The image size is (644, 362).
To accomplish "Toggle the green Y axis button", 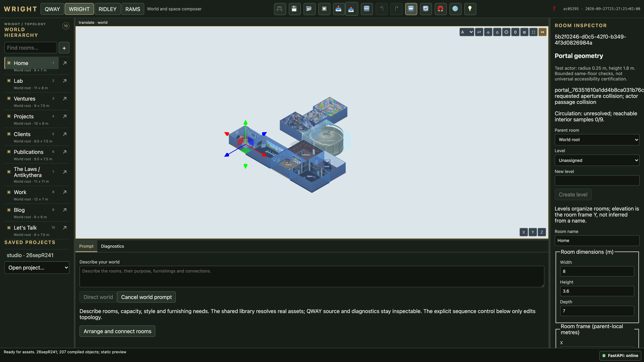I will point(533,232).
